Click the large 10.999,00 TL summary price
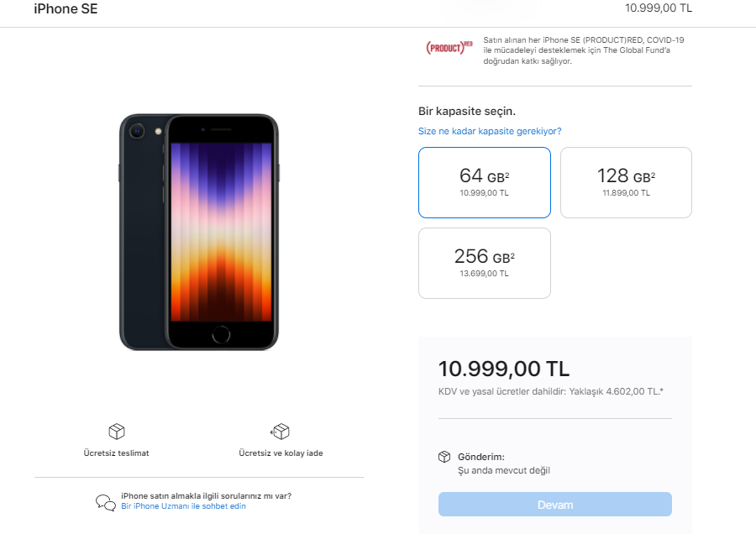This screenshot has width=756, height=534. tap(504, 369)
